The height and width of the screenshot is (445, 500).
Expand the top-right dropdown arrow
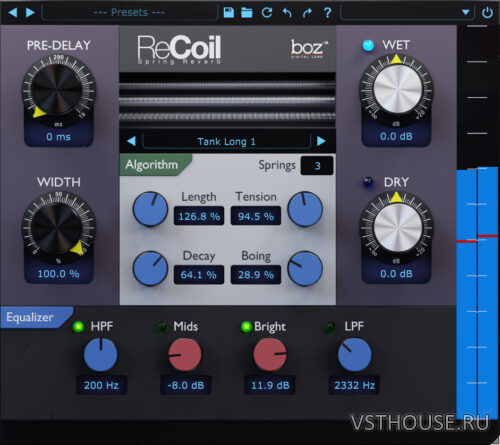(x=466, y=13)
